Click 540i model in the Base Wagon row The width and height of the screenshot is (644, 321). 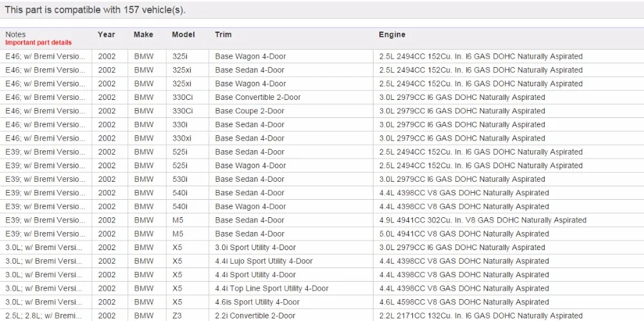180,206
